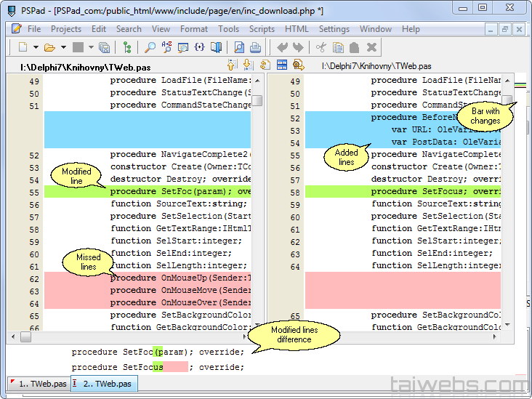Open the Find magnifier tool
The image size is (532, 399).
(150, 48)
